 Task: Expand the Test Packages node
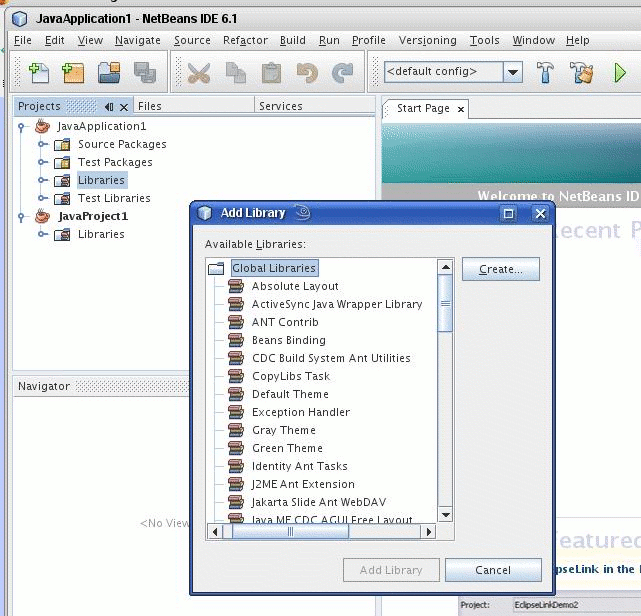coord(42,162)
